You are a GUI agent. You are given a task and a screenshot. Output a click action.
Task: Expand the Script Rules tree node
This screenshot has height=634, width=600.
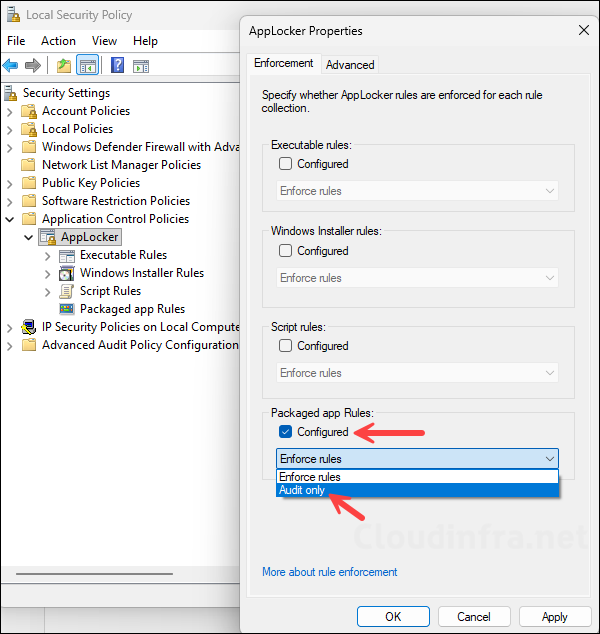click(x=47, y=292)
